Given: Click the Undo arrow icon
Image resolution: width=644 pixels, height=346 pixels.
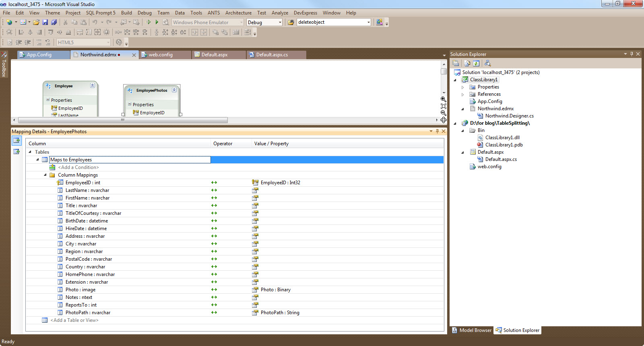Looking at the screenshot, I should (95, 22).
